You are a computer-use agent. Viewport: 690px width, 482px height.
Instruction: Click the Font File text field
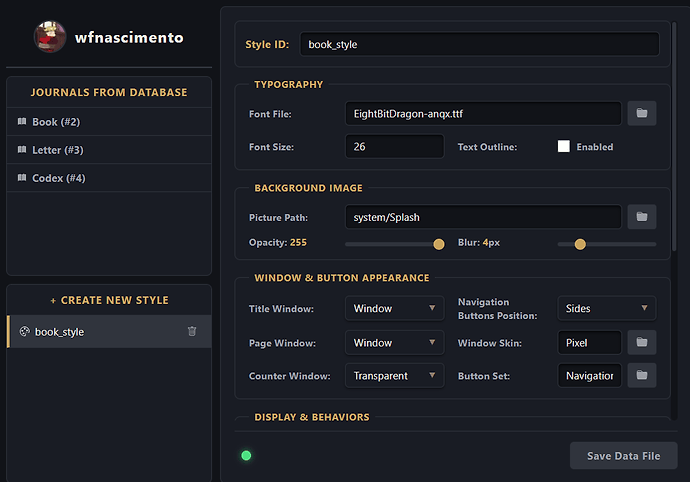[x=483, y=114]
